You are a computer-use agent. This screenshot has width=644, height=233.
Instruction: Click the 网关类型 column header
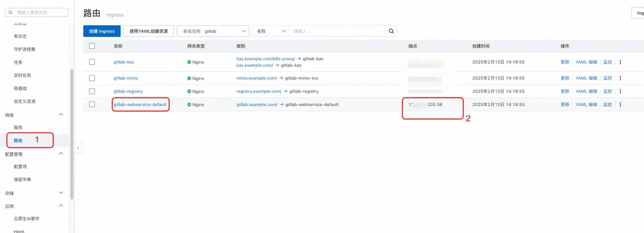point(196,46)
